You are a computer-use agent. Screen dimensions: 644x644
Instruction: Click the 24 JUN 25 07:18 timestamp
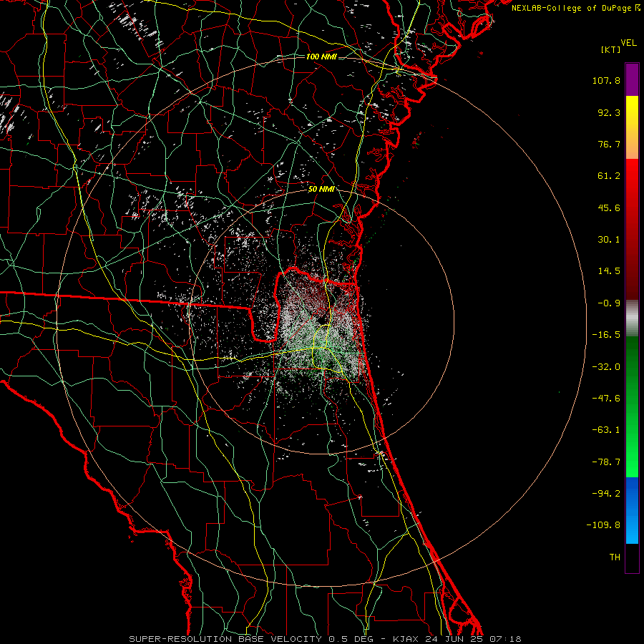coord(472,639)
